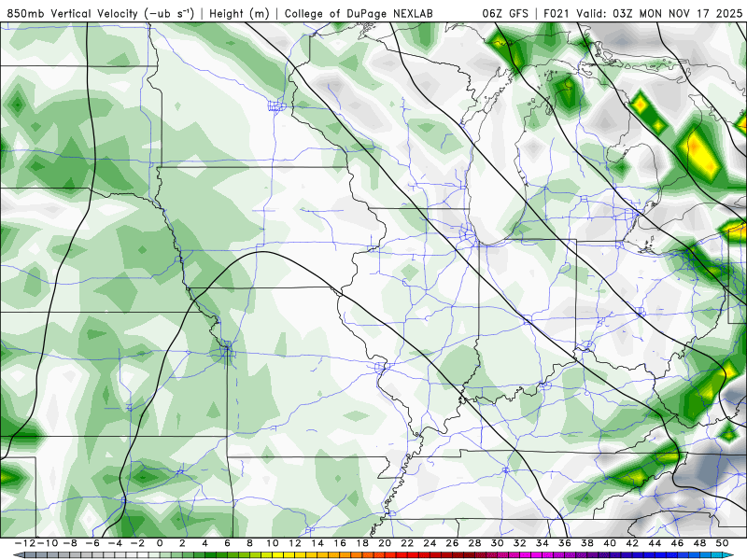Click the "32" color scale label

click(x=520, y=543)
